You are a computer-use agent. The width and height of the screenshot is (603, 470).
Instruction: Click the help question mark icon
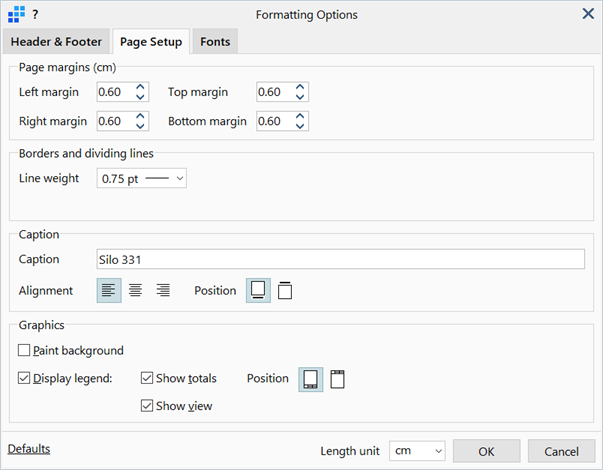coord(35,15)
